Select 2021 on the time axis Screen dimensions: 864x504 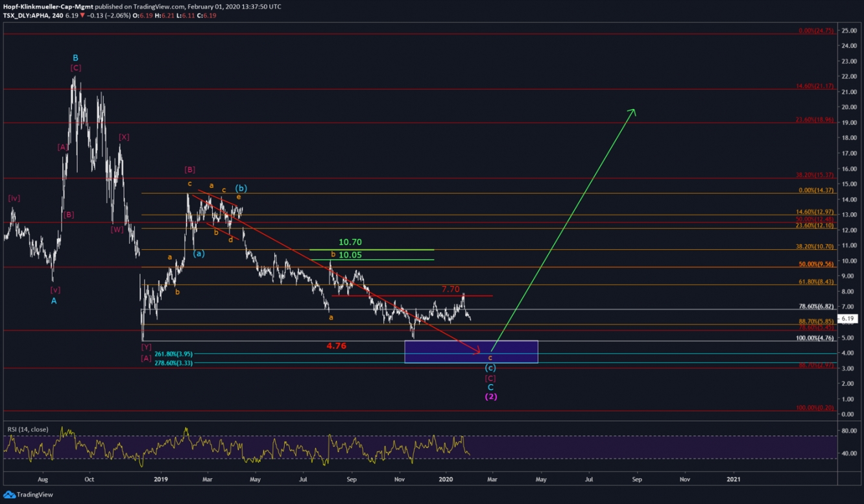733,479
